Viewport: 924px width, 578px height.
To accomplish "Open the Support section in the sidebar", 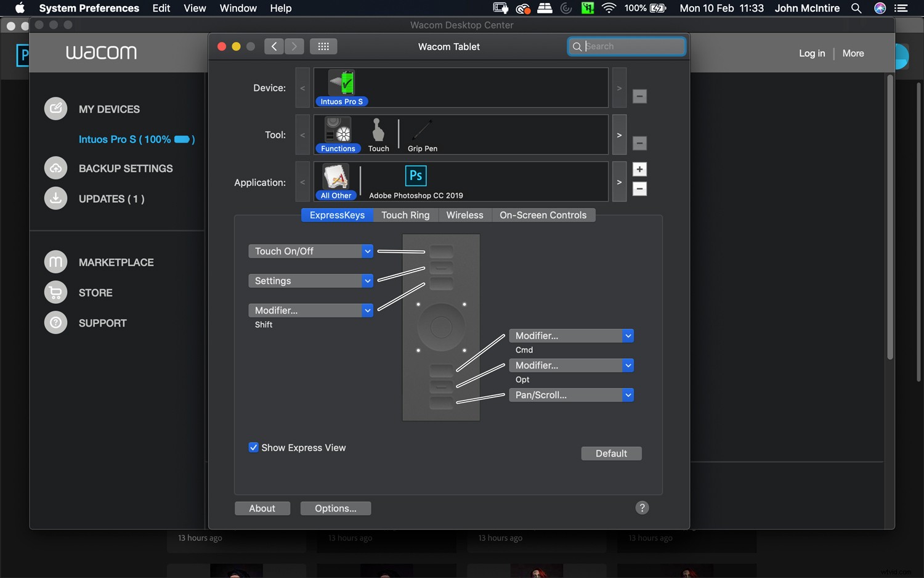I will pyautogui.click(x=102, y=323).
